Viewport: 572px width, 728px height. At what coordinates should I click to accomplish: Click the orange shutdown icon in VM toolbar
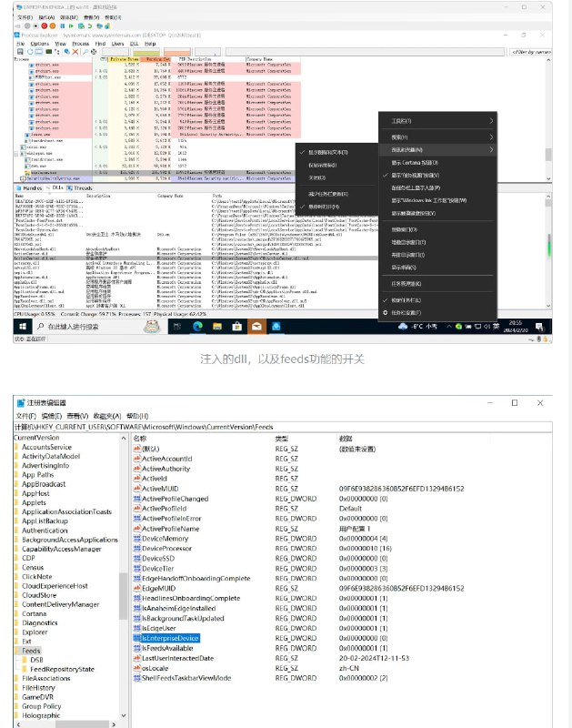pos(53,26)
